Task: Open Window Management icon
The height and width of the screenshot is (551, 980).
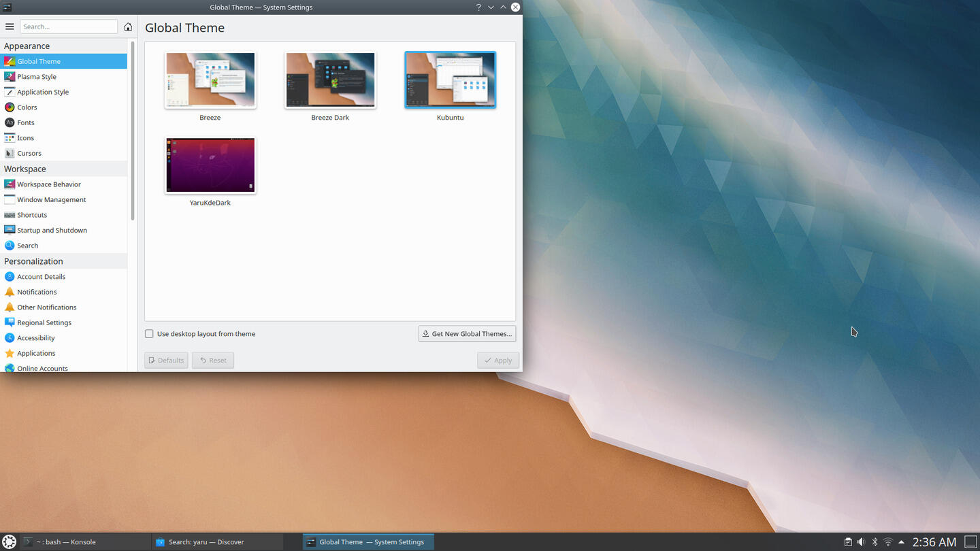Action: [x=10, y=199]
